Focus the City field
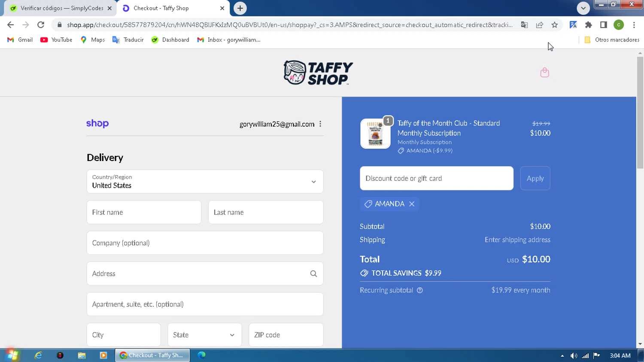The height and width of the screenshot is (362, 644). 124,335
